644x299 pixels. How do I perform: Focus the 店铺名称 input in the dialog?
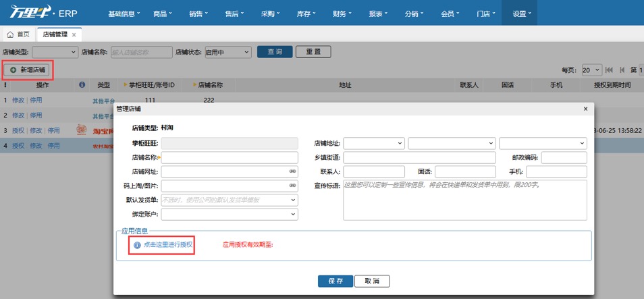click(x=230, y=158)
